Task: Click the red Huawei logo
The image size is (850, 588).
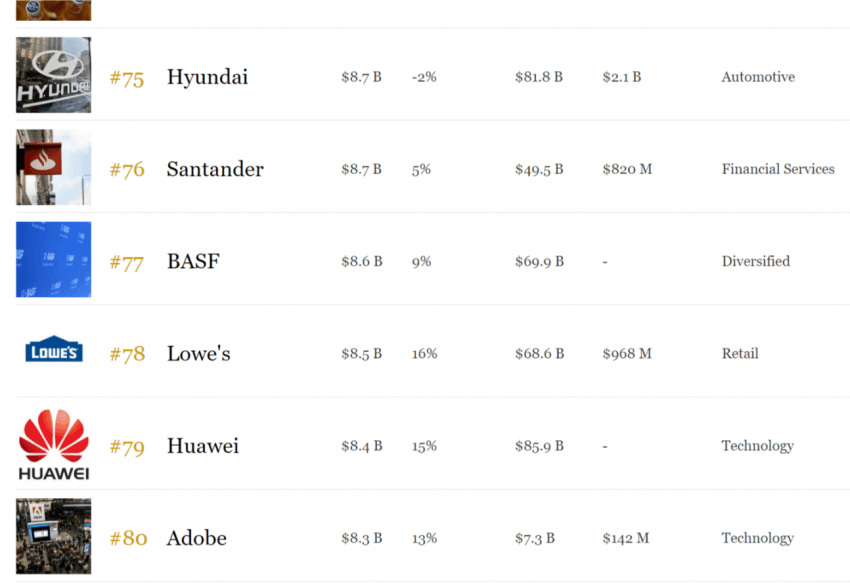Action: [x=54, y=444]
